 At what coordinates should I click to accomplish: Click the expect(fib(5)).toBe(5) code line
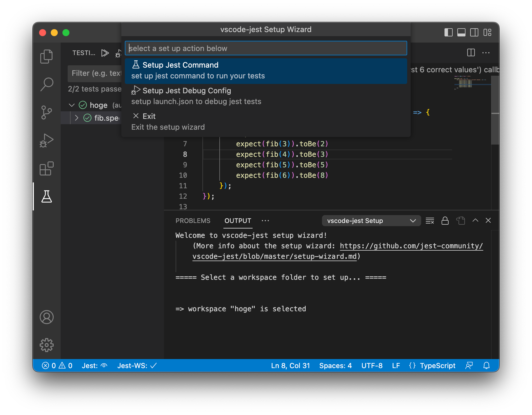coord(282,165)
